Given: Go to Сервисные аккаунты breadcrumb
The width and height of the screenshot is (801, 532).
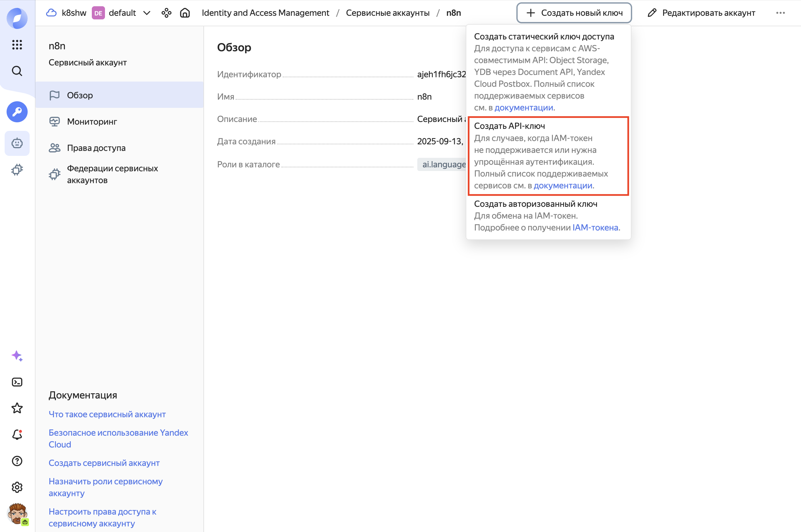Looking at the screenshot, I should (x=387, y=13).
